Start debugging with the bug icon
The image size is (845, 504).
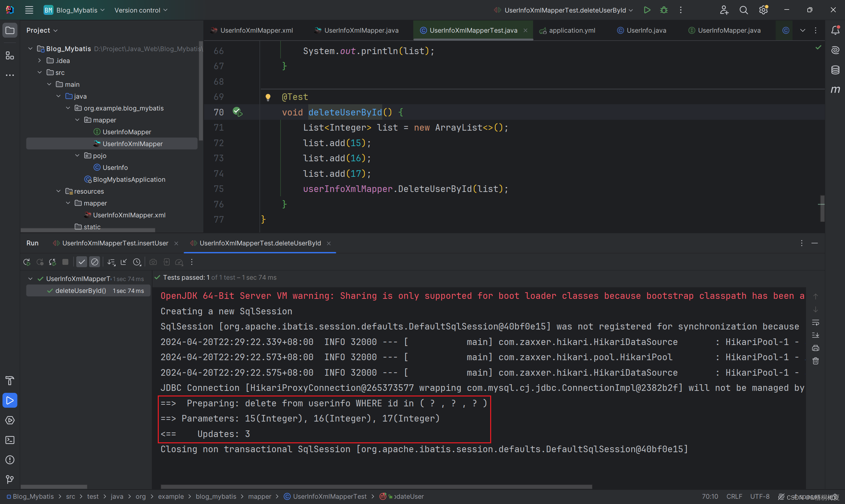click(x=663, y=10)
